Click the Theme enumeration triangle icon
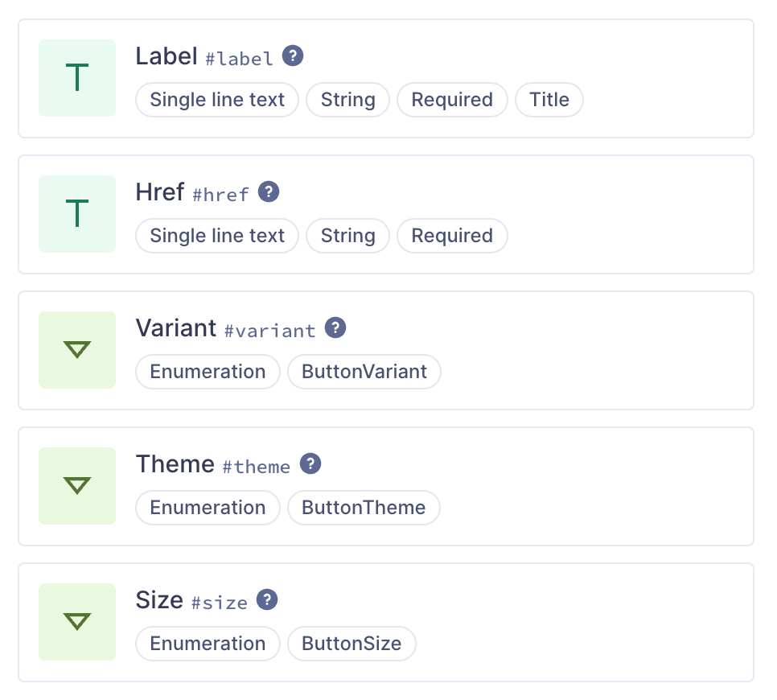This screenshot has width=777, height=700. 77,486
